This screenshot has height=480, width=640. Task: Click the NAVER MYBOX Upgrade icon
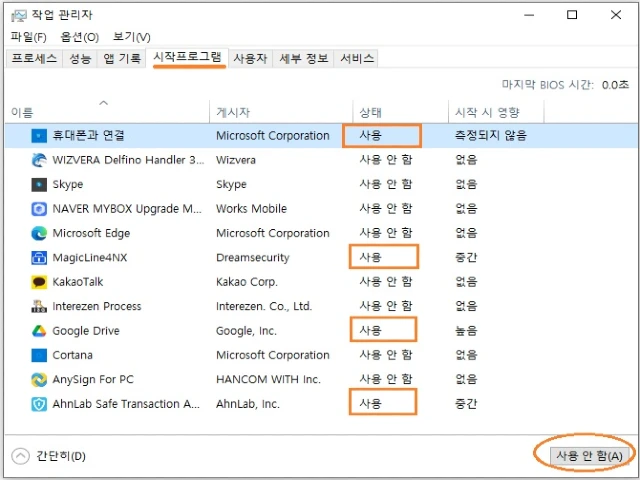click(x=39, y=209)
